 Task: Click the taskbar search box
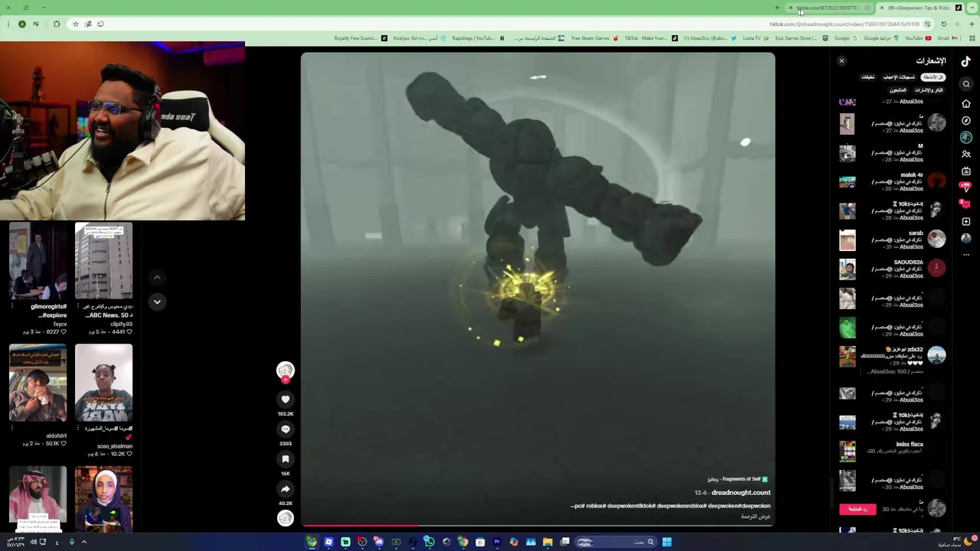point(616,542)
